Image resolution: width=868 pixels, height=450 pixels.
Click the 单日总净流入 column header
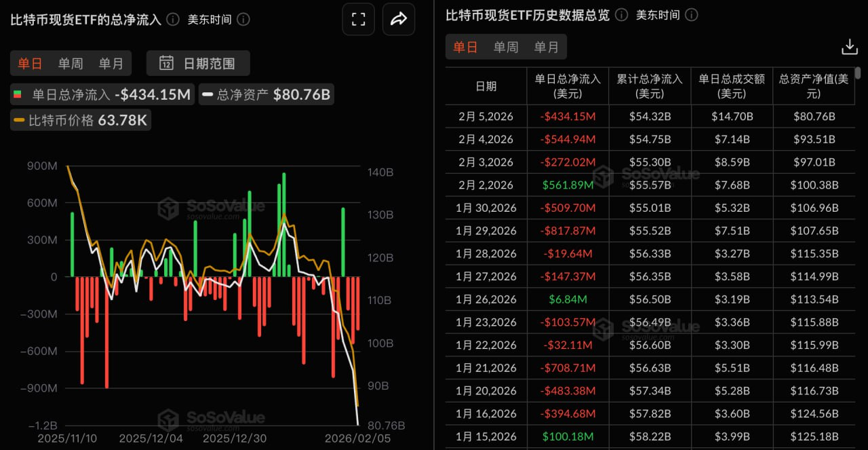tap(568, 86)
